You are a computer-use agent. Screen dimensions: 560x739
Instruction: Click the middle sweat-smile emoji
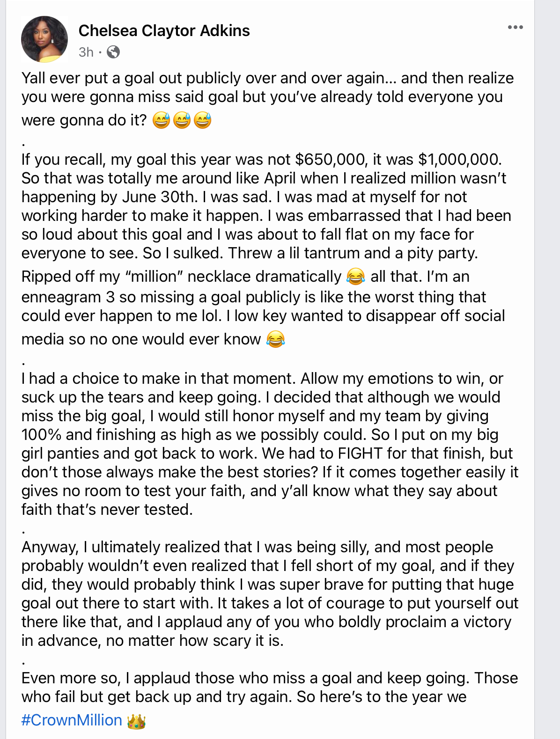pos(182,120)
